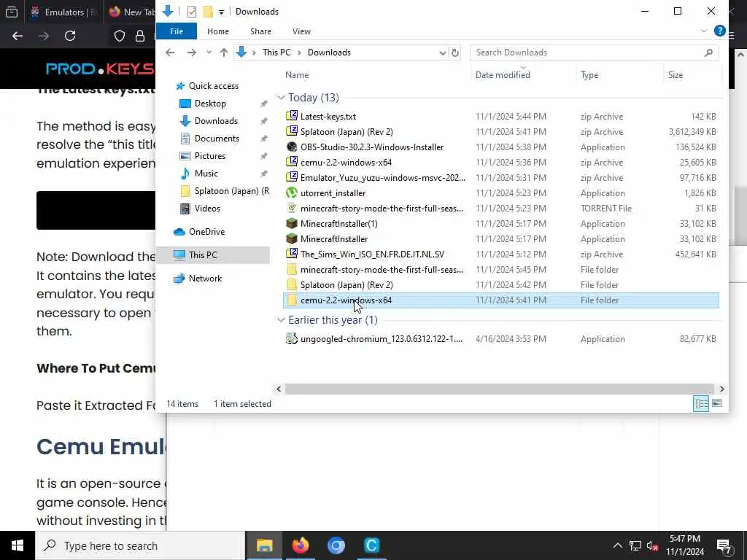Select Emulator_Yuzu_yuzu-windows-msvc zip file
The width and height of the screenshot is (747, 560).
382,178
